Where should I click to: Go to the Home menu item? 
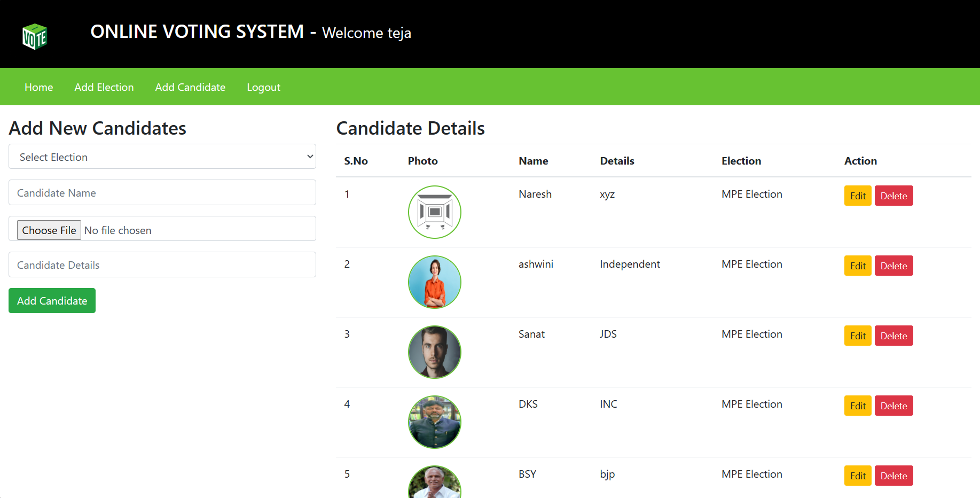(x=39, y=87)
